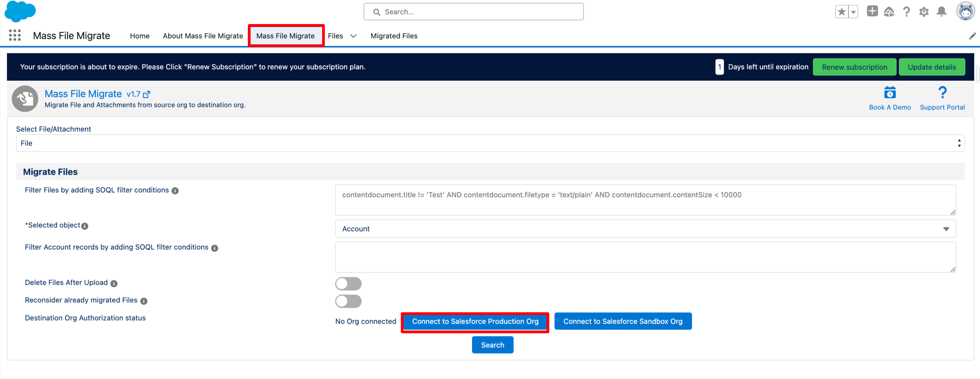Screen dimensions: 980x379
Task: Open the Select File/Attachment dropdown
Action: click(x=490, y=143)
